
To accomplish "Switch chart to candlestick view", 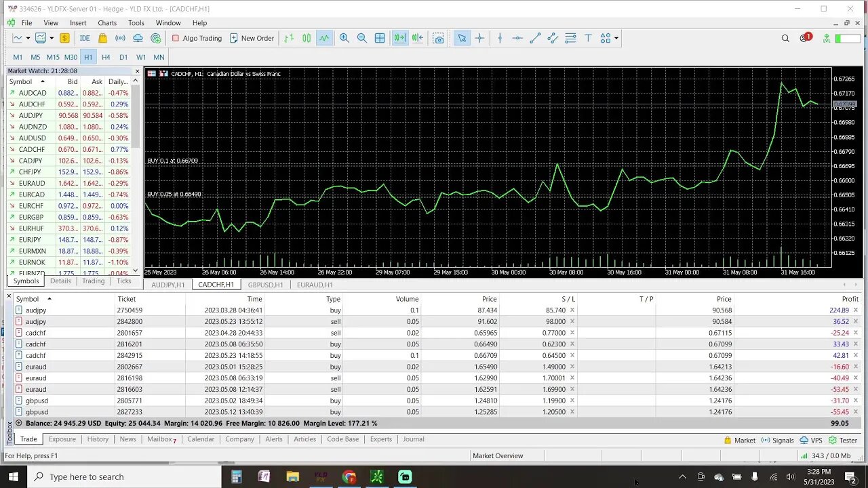I will tap(307, 38).
